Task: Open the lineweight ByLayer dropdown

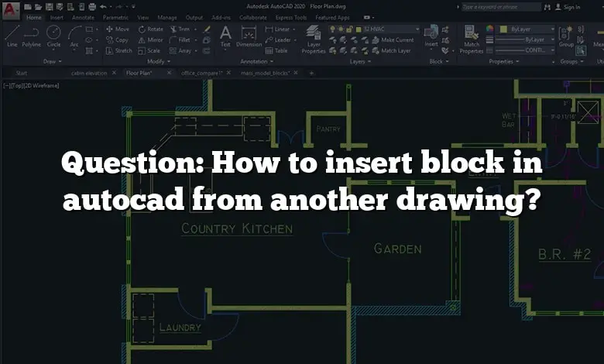Action: point(525,39)
